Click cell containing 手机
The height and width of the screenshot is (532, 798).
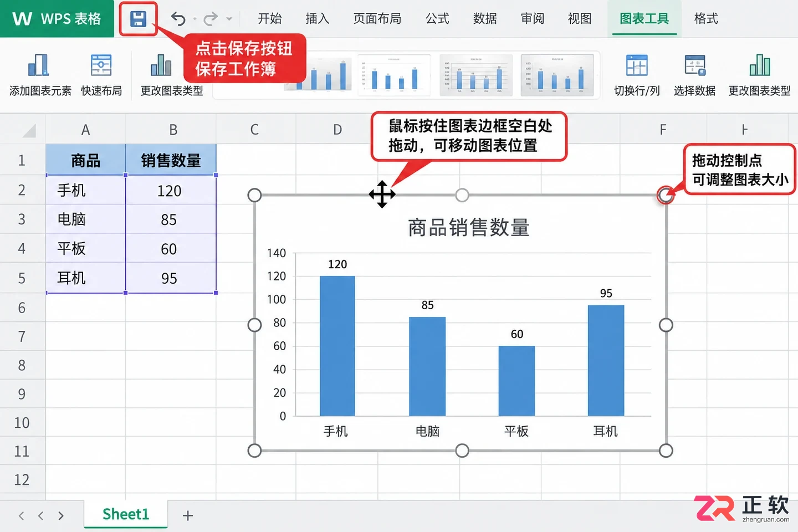86,190
